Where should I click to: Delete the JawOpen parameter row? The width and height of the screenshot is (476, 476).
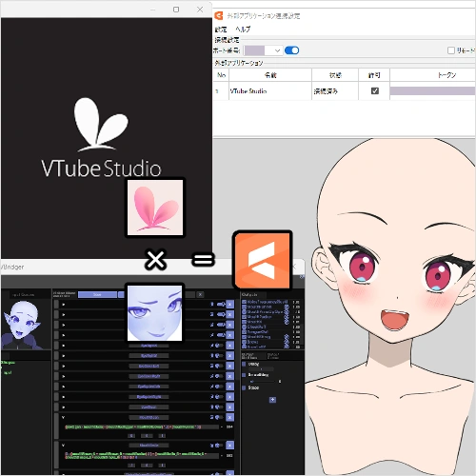click(x=229, y=407)
